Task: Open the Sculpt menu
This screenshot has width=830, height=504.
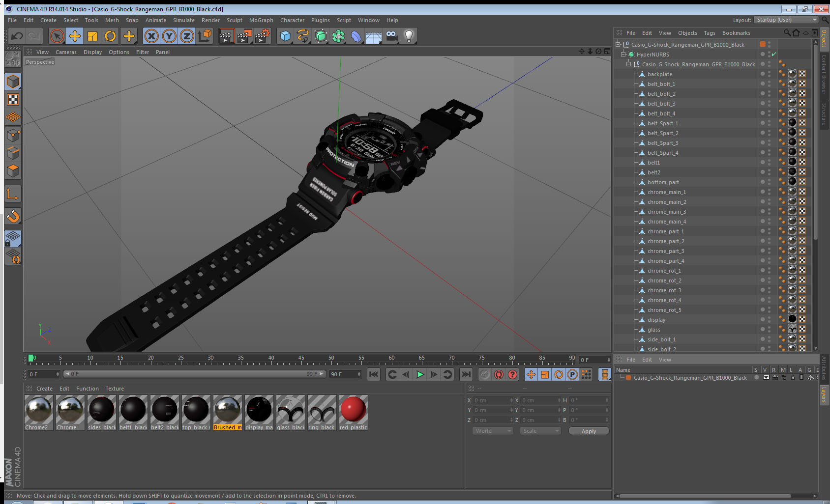Action: coord(235,20)
